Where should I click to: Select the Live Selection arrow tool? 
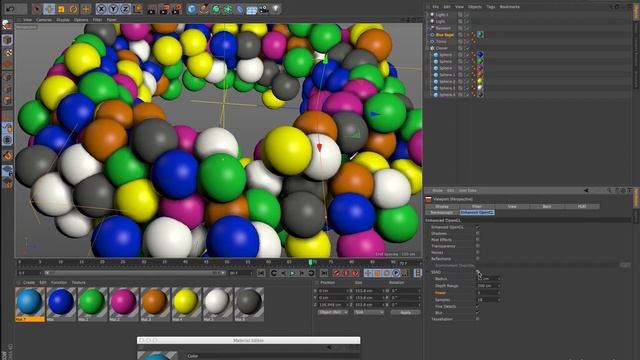click(37, 9)
